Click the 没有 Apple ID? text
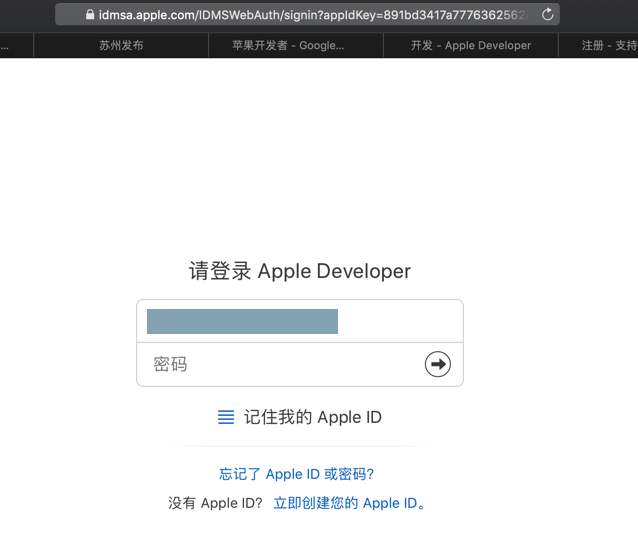Image resolution: width=638 pixels, height=549 pixels. (215, 503)
